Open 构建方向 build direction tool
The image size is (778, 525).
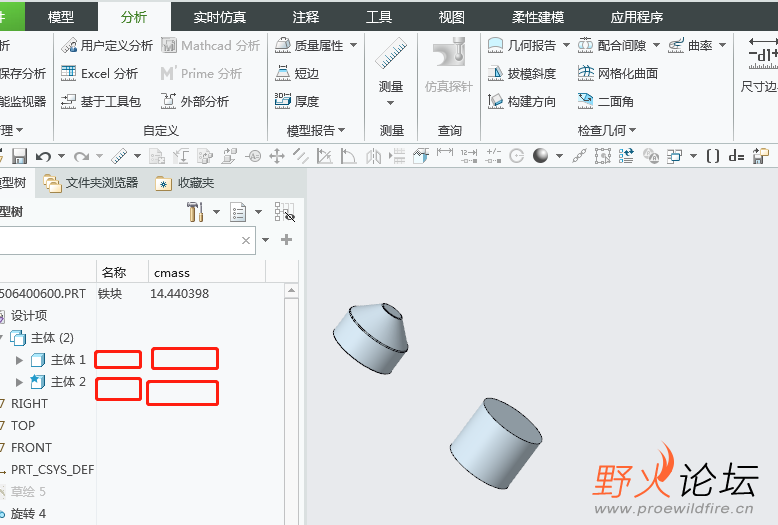(x=521, y=101)
